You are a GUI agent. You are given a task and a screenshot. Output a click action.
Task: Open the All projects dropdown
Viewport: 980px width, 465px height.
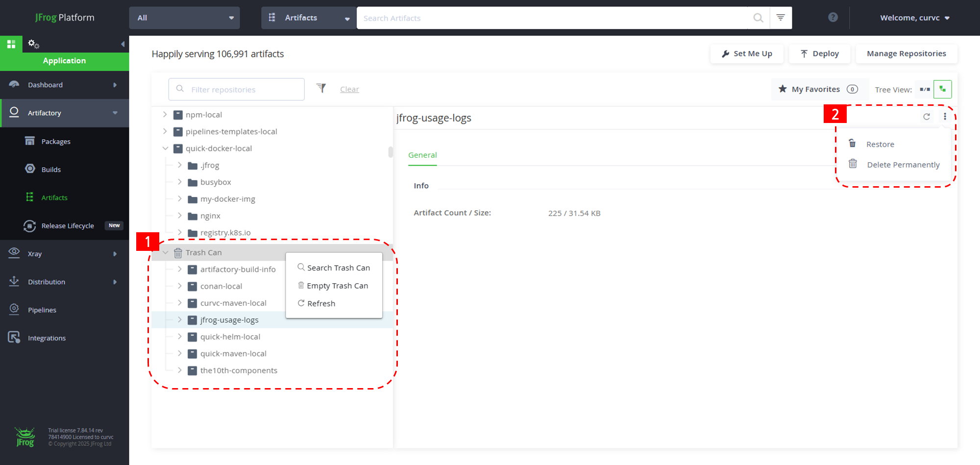184,18
